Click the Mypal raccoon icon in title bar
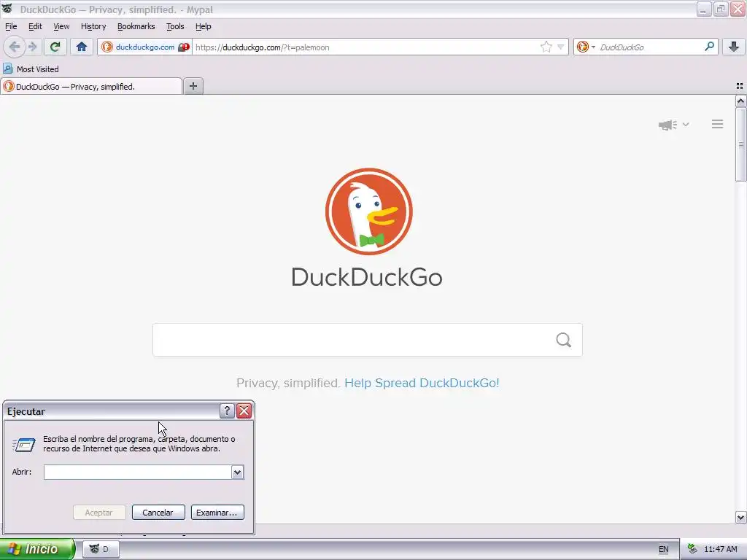747x560 pixels. [x=7, y=9]
